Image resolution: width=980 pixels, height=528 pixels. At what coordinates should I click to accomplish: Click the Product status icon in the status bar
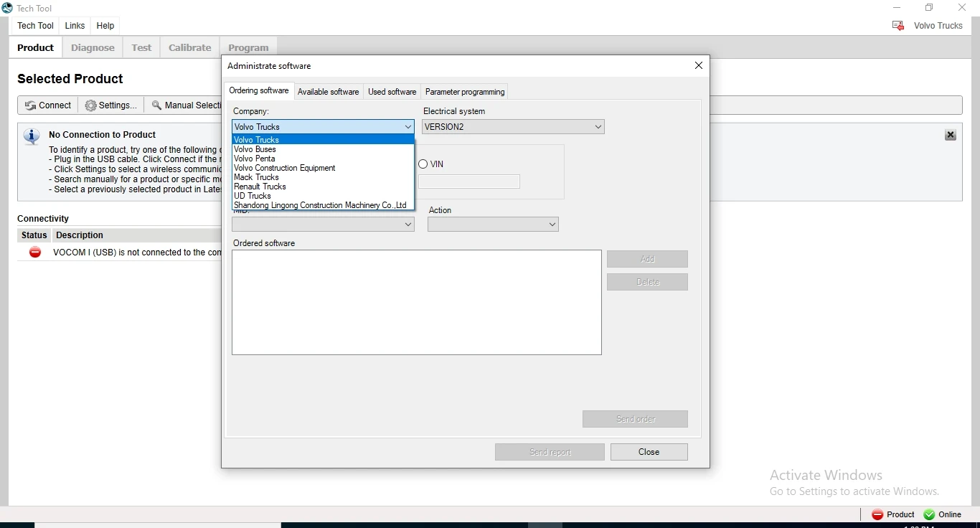tap(876, 515)
